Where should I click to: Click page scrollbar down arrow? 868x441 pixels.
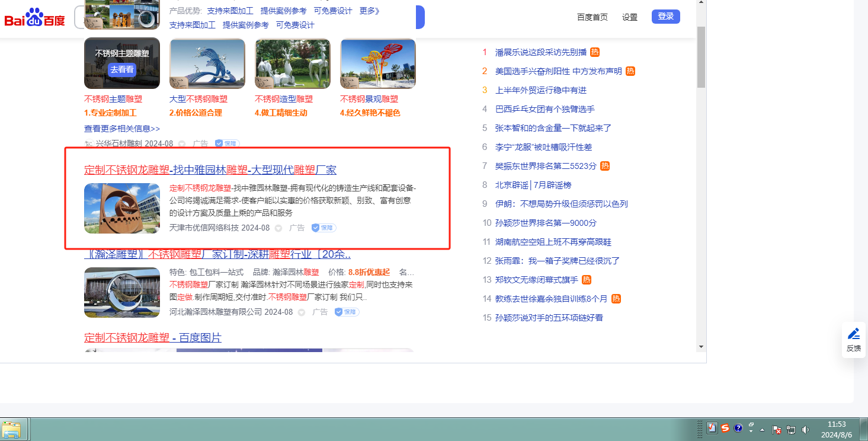(x=702, y=347)
